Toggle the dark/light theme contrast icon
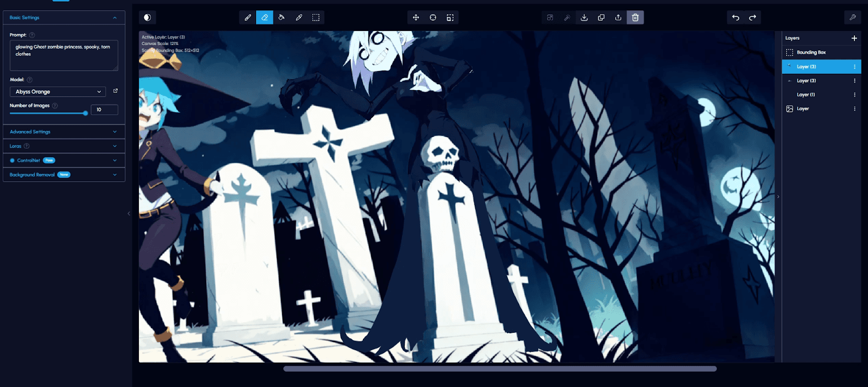The height and width of the screenshot is (387, 868). coord(147,17)
